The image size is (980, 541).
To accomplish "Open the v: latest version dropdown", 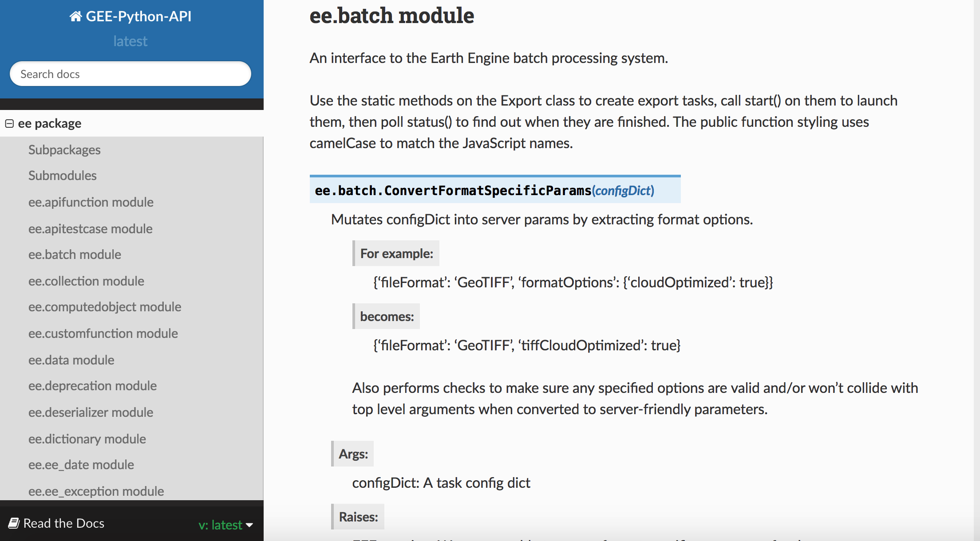I will click(x=221, y=525).
